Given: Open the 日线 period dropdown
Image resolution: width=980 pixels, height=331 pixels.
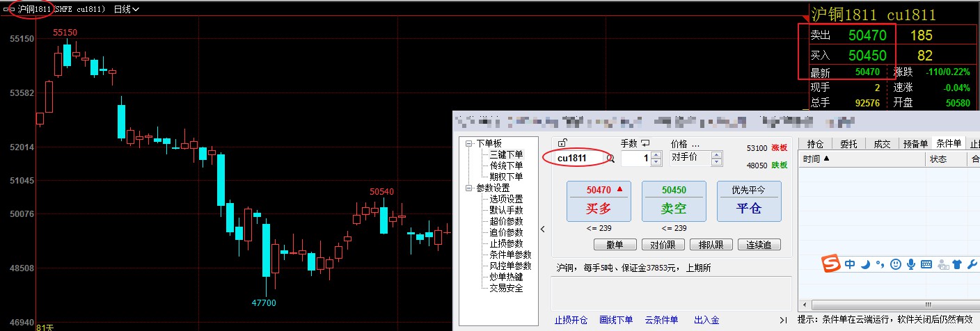Looking at the screenshot, I should 126,9.
